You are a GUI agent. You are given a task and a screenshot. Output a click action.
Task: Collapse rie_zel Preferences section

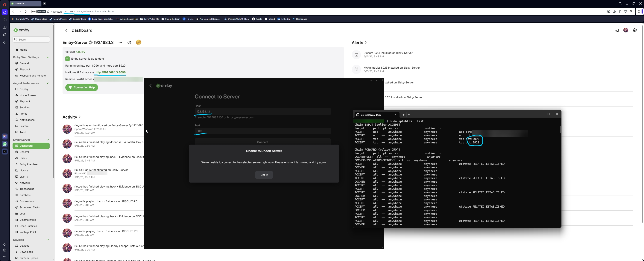48,83
